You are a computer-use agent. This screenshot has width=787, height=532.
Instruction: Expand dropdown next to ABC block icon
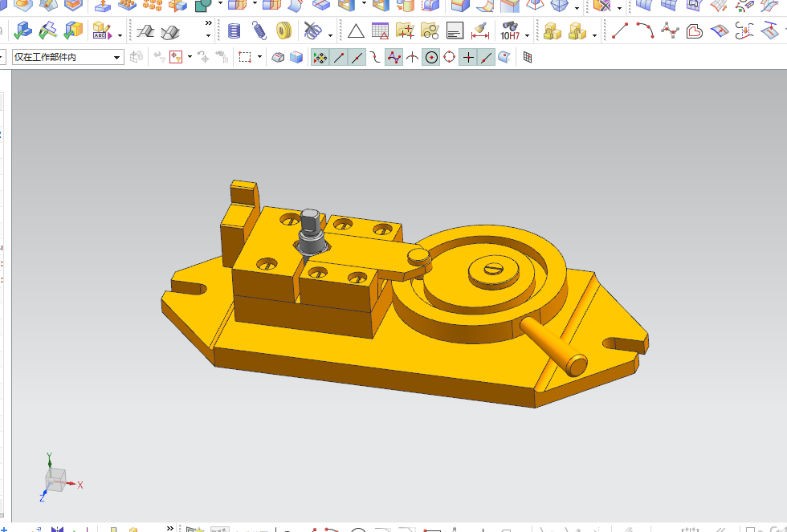[x=120, y=35]
